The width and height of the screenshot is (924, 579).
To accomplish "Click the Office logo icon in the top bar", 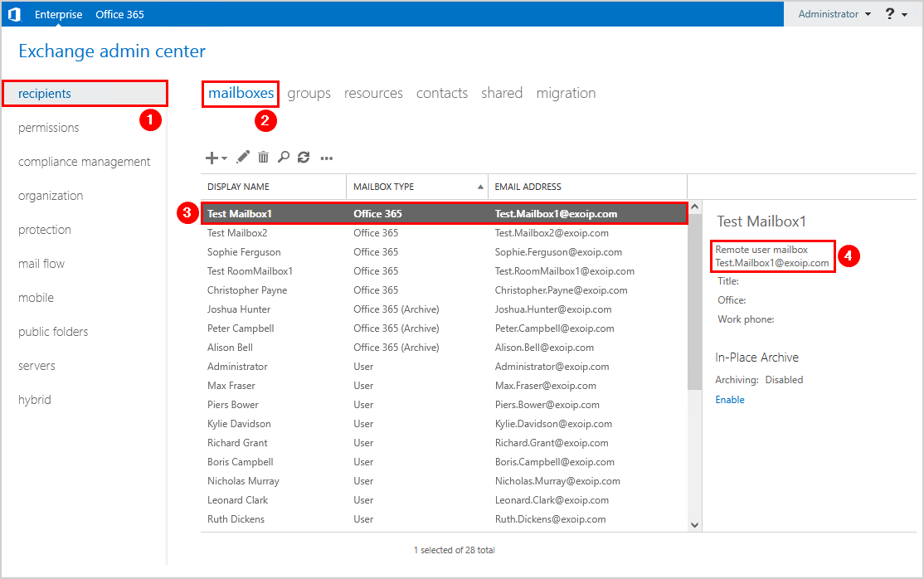I will (x=14, y=13).
